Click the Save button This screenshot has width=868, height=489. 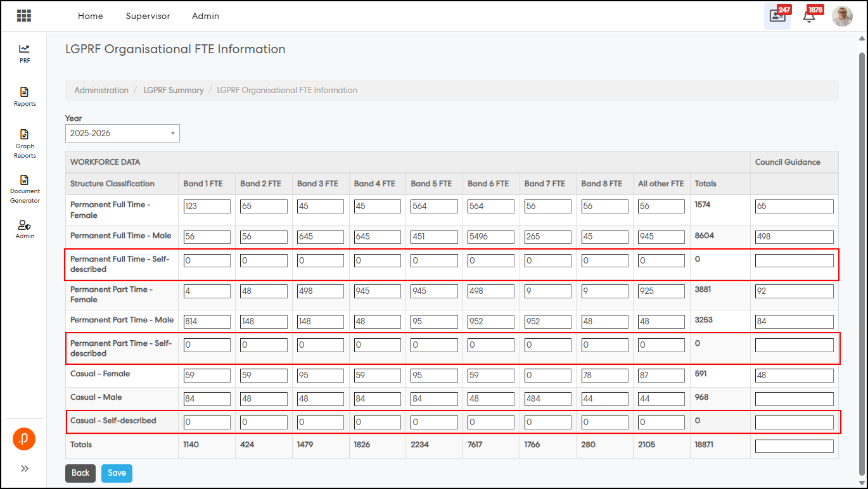(x=117, y=473)
